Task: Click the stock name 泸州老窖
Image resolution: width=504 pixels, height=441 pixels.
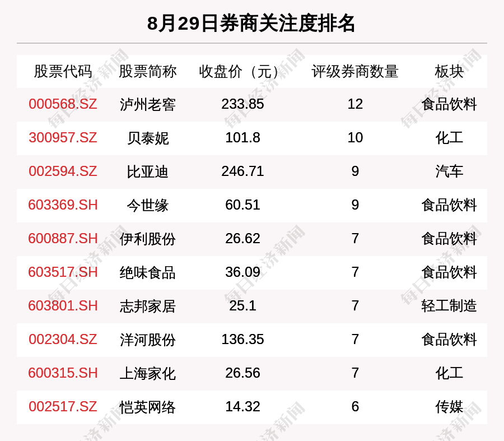Action: [147, 105]
